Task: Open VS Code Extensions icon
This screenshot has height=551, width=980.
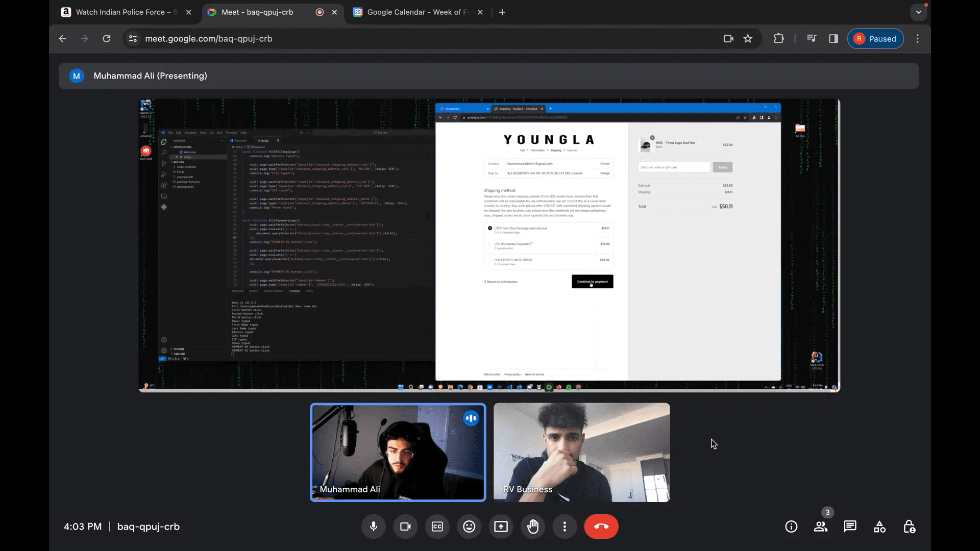Action: coord(164,186)
